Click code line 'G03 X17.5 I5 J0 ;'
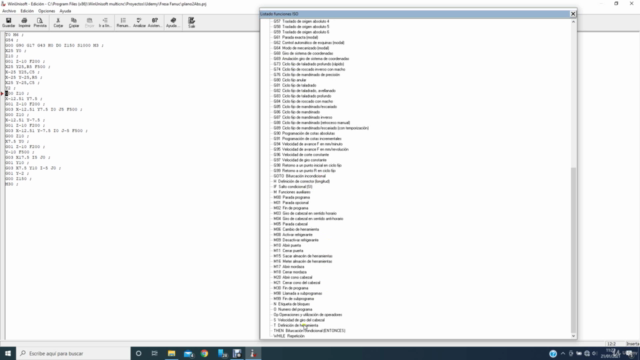 click(x=27, y=158)
